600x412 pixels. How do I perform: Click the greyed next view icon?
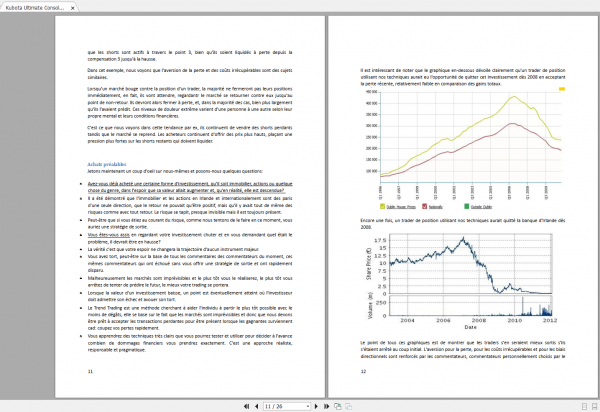(x=349, y=406)
